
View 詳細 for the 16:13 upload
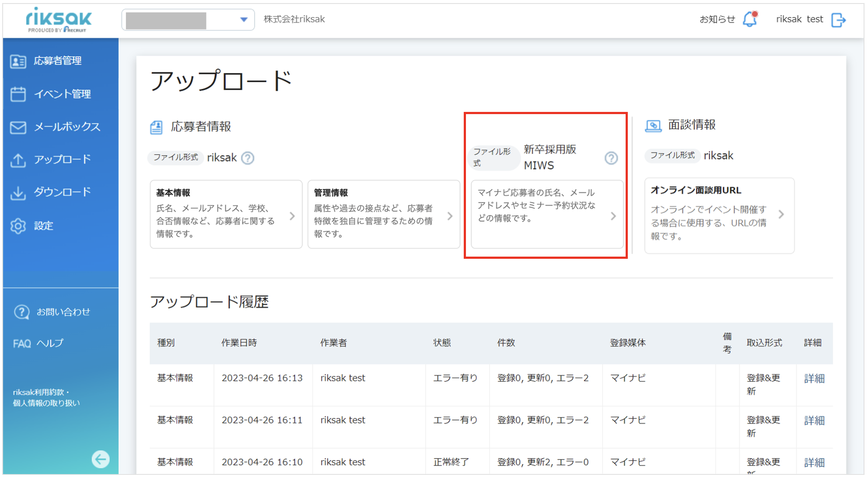814,379
